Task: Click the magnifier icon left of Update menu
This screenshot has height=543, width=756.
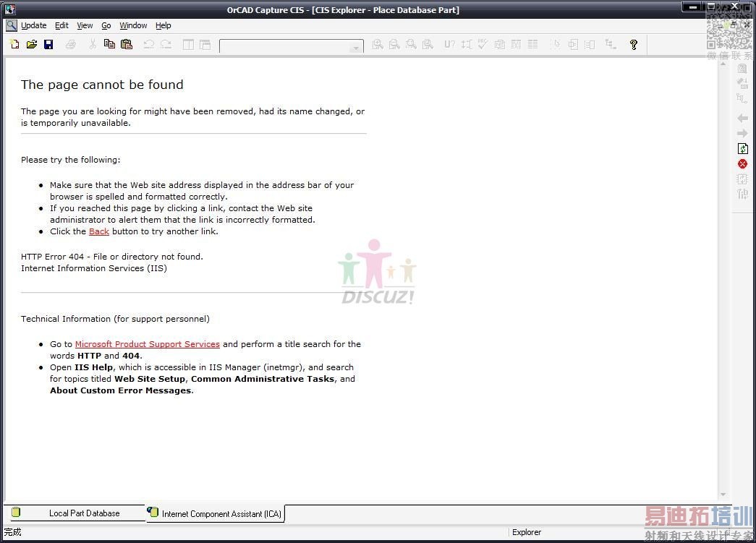Action: pyautogui.click(x=11, y=25)
